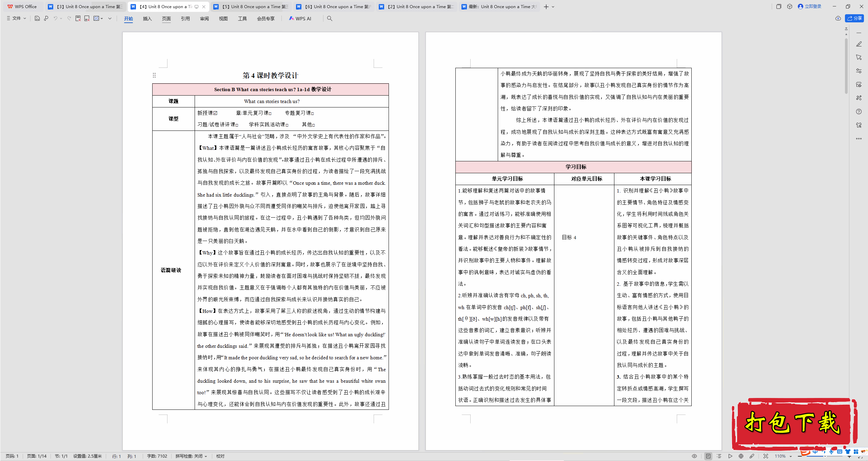Open the 110% zoom level dropdown
The height and width of the screenshot is (461, 868).
[x=783, y=456]
